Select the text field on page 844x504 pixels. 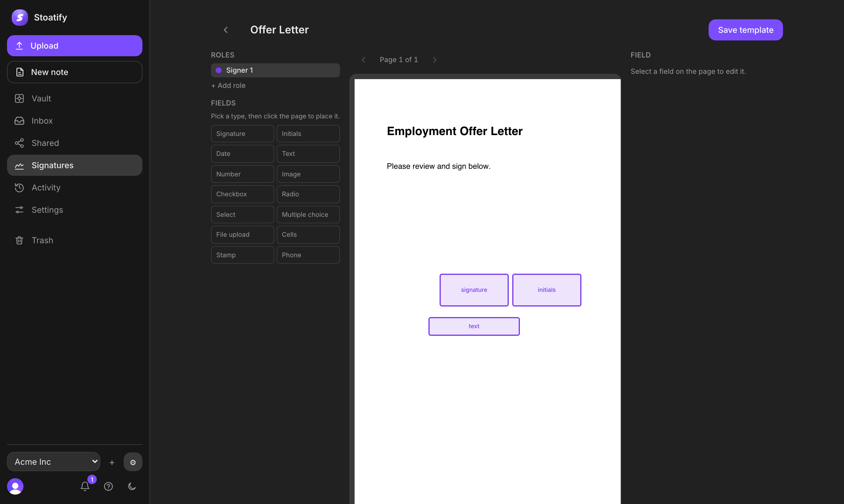[x=474, y=326]
